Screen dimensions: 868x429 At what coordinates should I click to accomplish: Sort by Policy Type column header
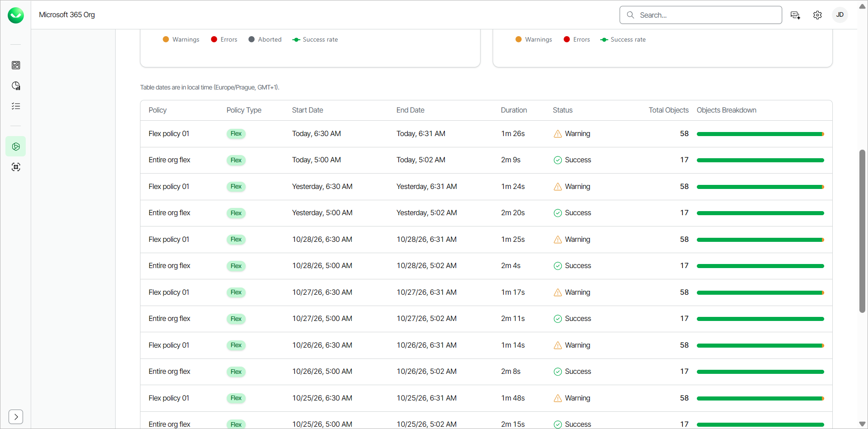[x=244, y=110]
